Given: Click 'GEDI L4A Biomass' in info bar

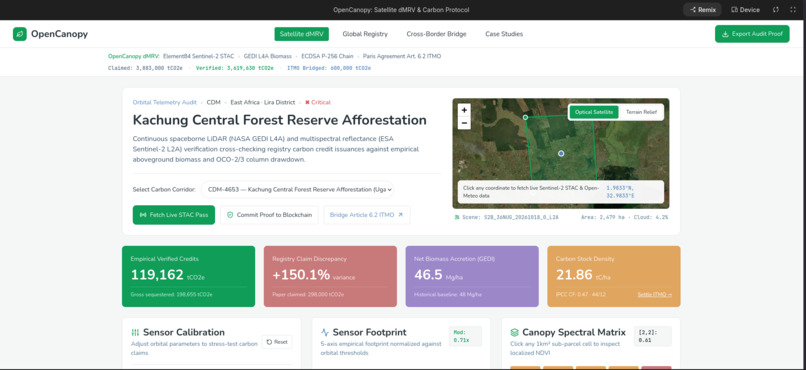Looking at the screenshot, I should [x=267, y=56].
